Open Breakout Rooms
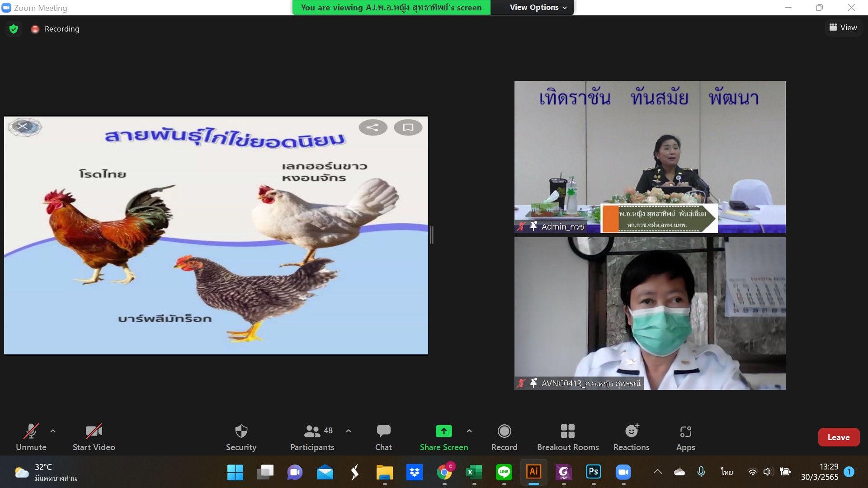Viewport: 868px width, 488px height. click(x=568, y=437)
